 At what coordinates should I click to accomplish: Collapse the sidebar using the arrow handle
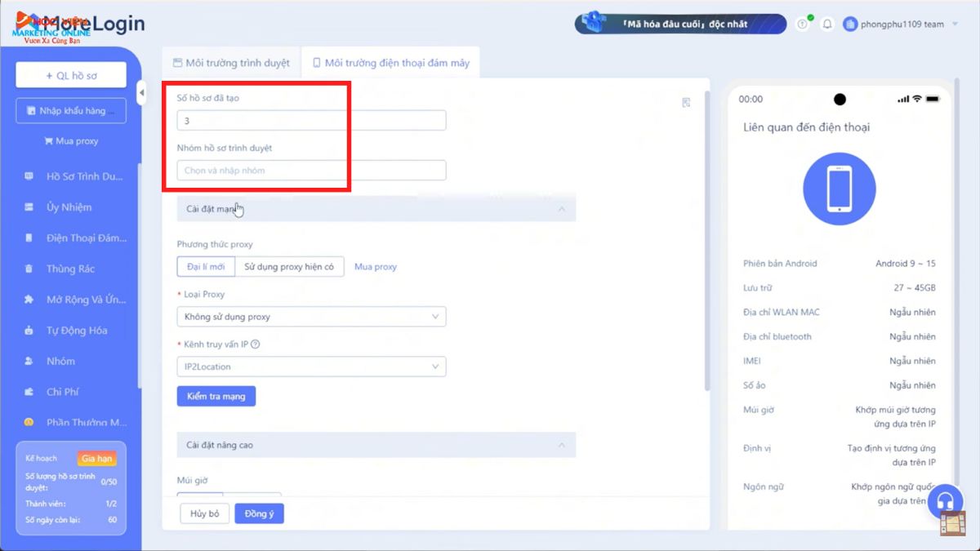point(141,93)
